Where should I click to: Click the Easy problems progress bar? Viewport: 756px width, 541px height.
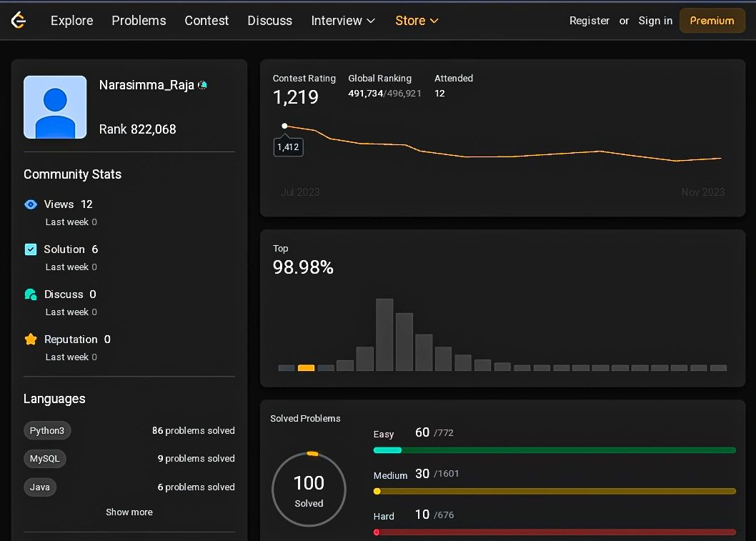[x=554, y=450]
